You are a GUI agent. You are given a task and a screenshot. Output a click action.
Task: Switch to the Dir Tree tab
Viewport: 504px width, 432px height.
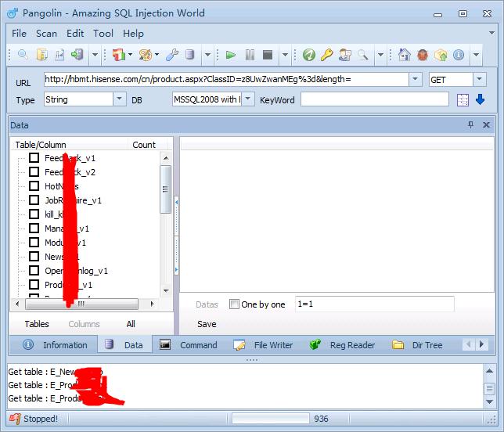click(417, 344)
